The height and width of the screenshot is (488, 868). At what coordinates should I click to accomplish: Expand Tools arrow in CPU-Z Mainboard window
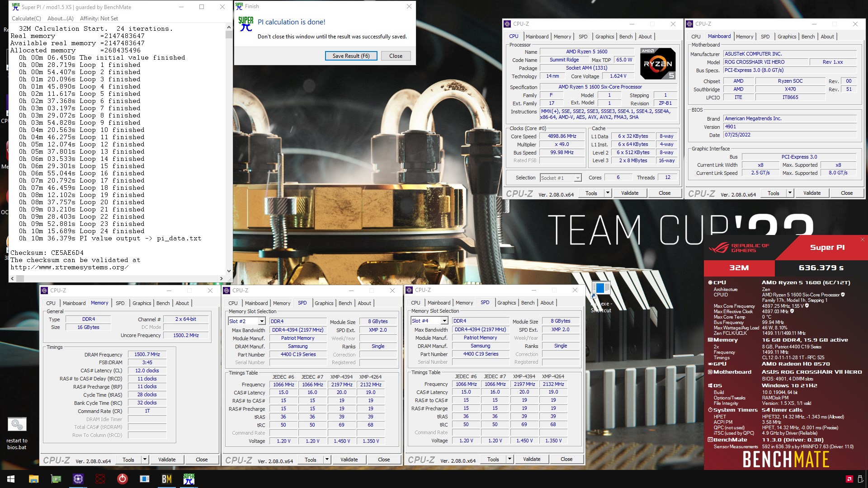tap(790, 193)
